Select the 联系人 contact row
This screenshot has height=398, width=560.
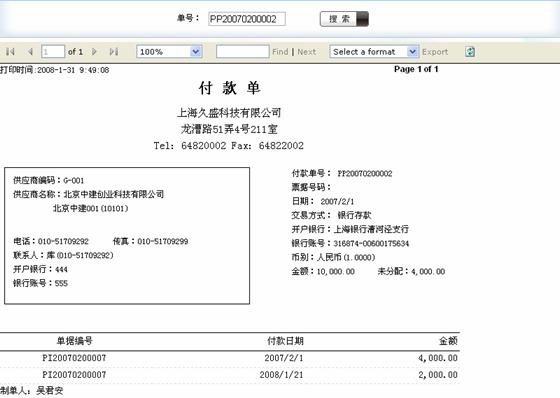pyautogui.click(x=63, y=255)
